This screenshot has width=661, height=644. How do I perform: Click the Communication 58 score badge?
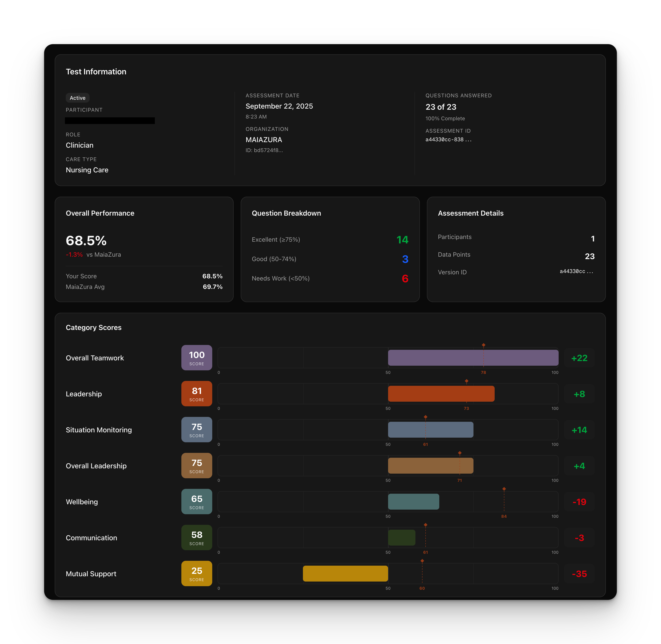click(196, 537)
